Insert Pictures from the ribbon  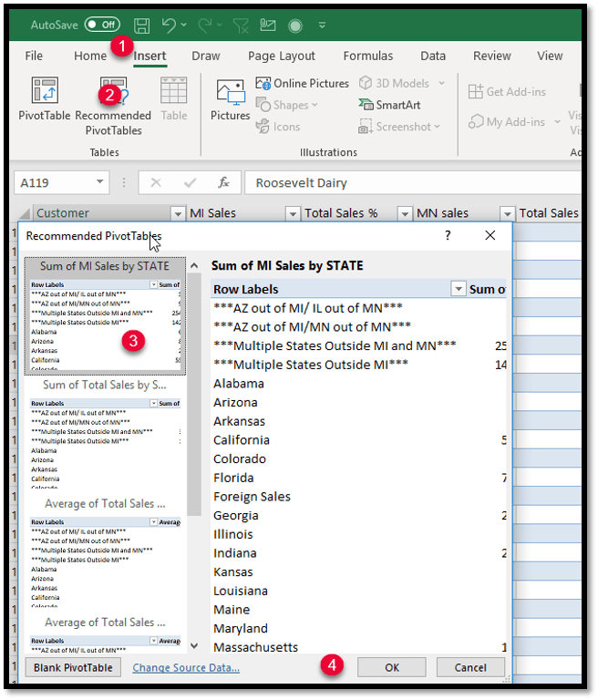(230, 100)
